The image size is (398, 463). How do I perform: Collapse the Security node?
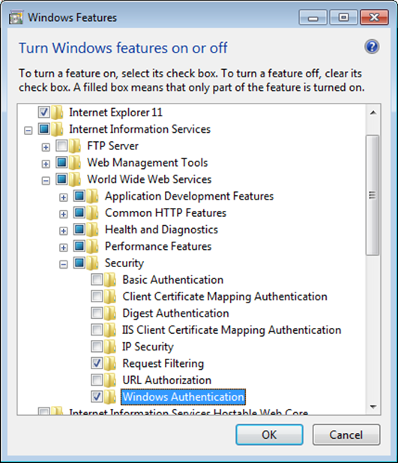63,264
